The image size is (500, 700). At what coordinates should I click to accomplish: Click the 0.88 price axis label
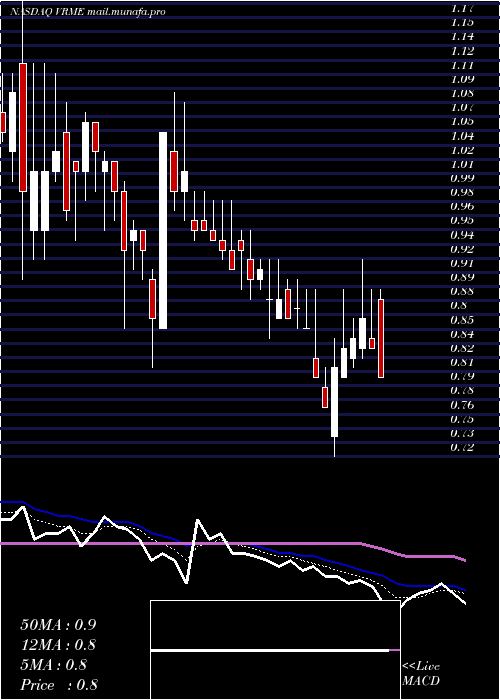(x=462, y=292)
